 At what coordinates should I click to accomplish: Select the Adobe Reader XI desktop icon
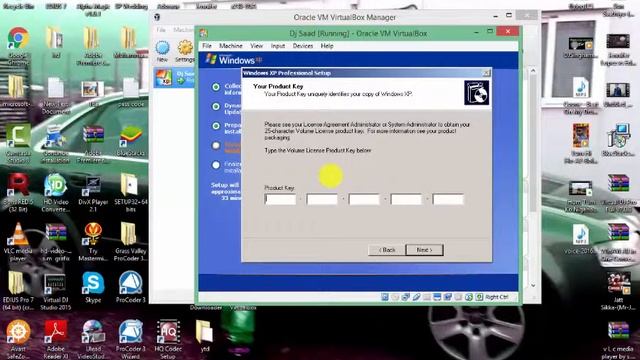pos(56,339)
